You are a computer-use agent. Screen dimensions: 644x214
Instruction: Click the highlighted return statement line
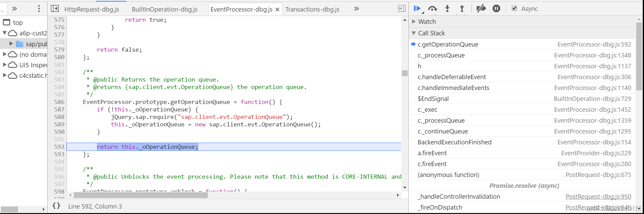(234, 147)
